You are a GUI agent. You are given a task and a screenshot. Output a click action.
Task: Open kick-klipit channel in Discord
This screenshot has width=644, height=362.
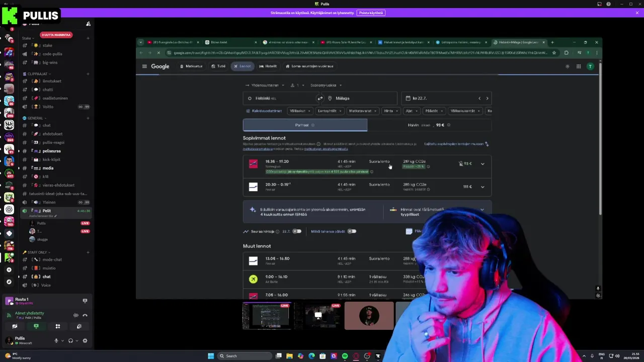(x=51, y=159)
